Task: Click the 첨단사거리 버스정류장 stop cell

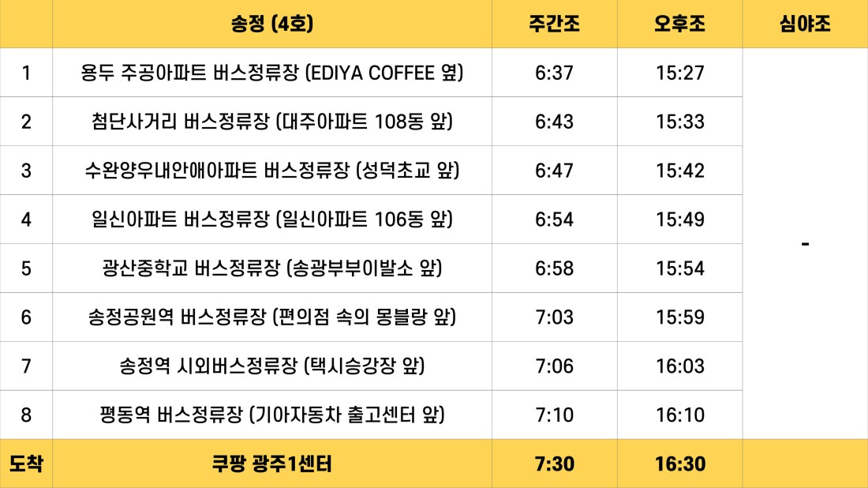Action: pyautogui.click(x=271, y=122)
